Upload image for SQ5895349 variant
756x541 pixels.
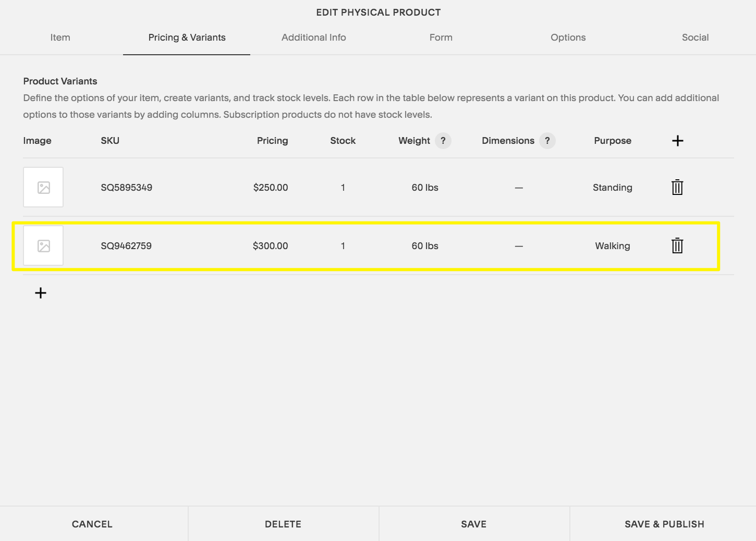[x=43, y=187]
